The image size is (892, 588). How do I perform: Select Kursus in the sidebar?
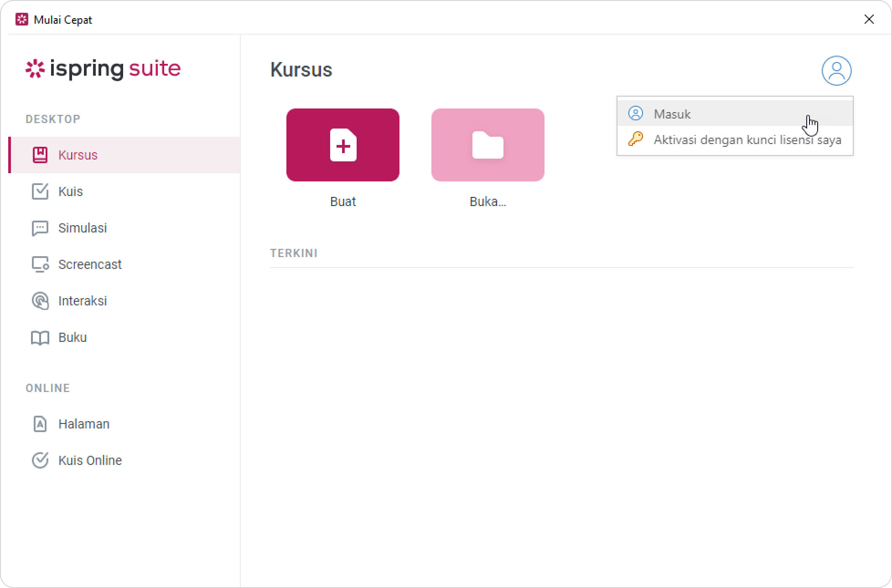coord(124,155)
